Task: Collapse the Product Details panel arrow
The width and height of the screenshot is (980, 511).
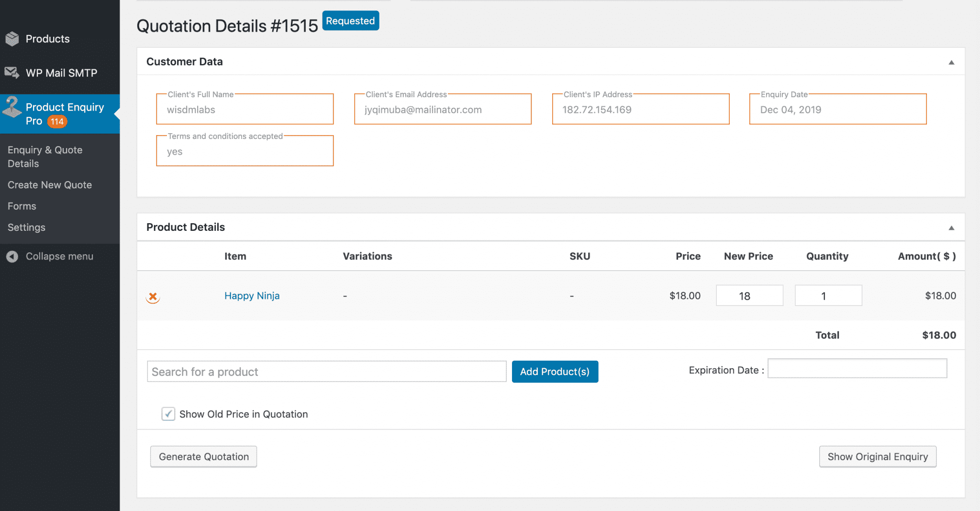Action: [x=951, y=228]
